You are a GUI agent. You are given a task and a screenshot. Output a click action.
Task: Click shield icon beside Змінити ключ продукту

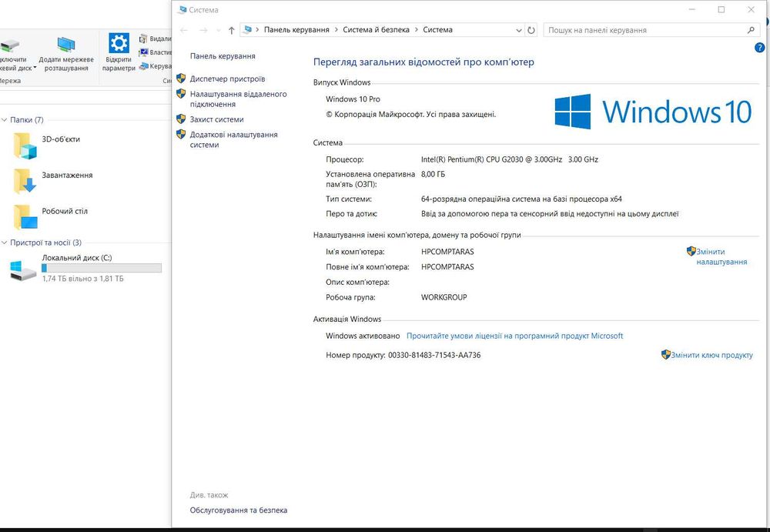[666, 355]
